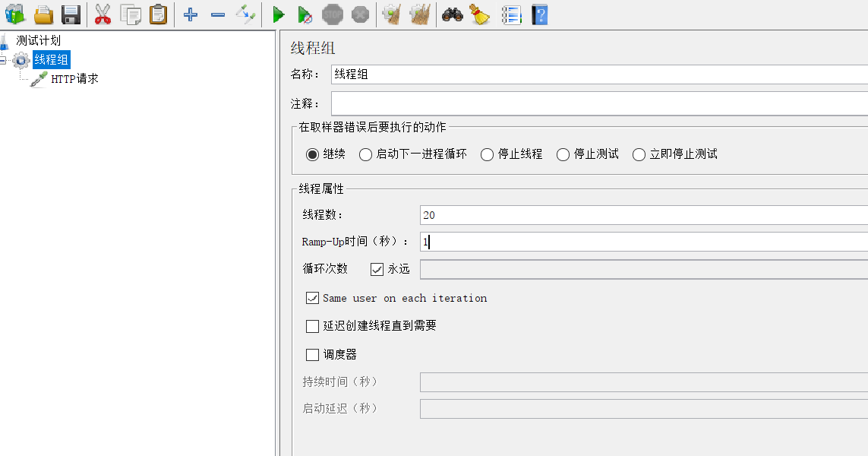
Task: Open Search with binoculars icon
Action: [x=453, y=14]
